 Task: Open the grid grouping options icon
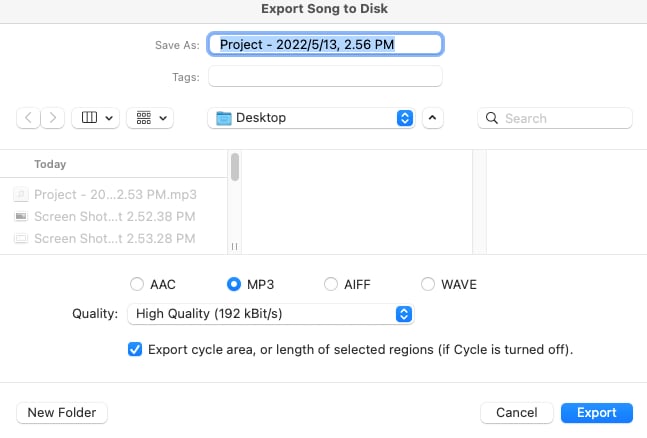coord(144,118)
